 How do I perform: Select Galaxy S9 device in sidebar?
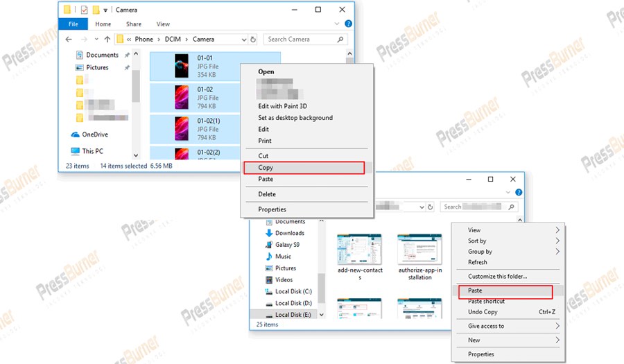tap(287, 245)
